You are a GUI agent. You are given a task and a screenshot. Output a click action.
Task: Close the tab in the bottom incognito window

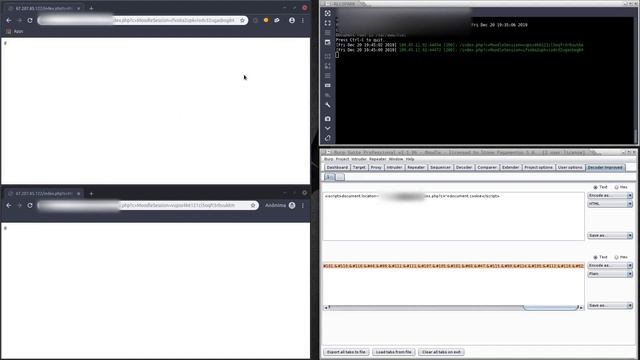[78, 193]
